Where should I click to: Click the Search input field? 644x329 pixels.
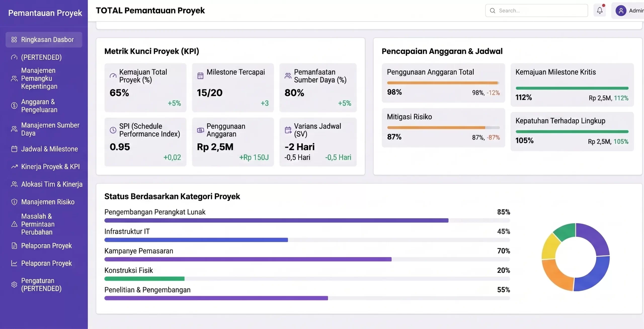coord(536,11)
